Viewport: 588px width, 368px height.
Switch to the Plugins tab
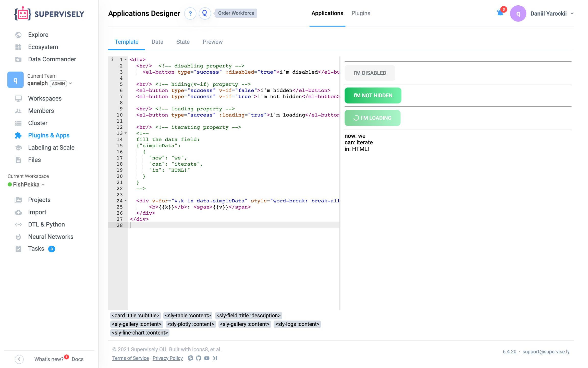tap(361, 13)
